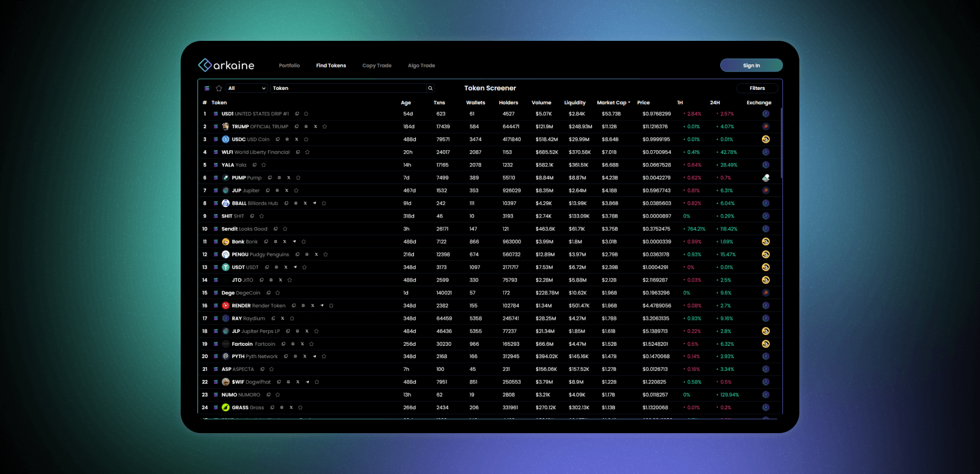Open the Copy Trade tab
Screen dimensions: 980x474
(x=377, y=65)
